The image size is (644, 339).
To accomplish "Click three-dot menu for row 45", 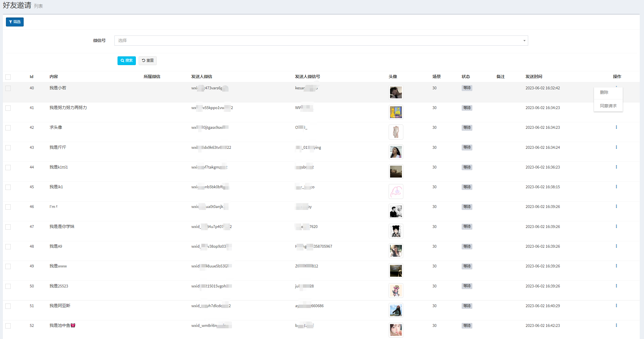I will coord(616,187).
